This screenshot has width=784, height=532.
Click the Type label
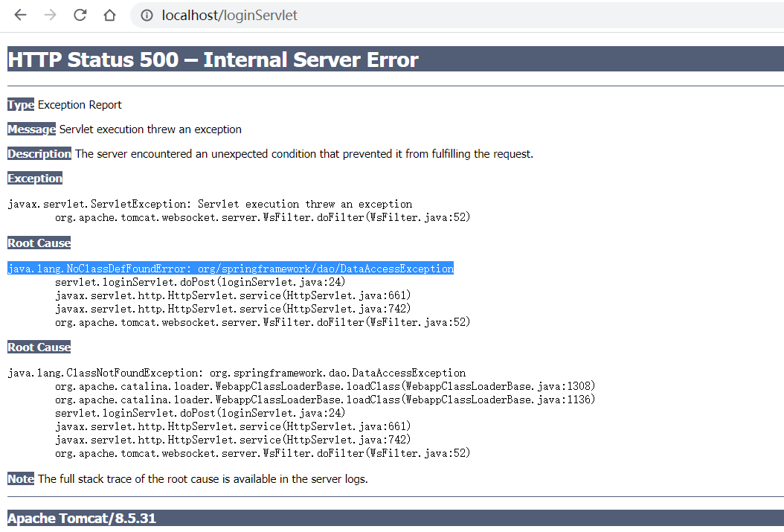click(21, 104)
